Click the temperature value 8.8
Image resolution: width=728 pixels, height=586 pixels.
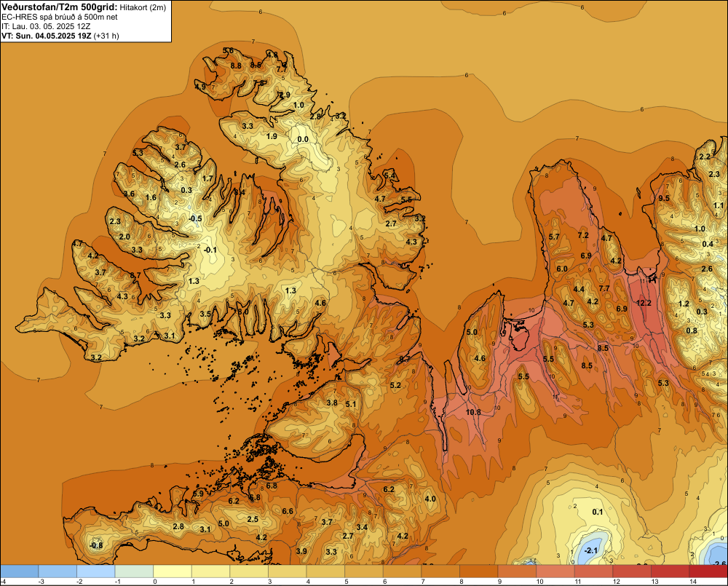[236, 66]
